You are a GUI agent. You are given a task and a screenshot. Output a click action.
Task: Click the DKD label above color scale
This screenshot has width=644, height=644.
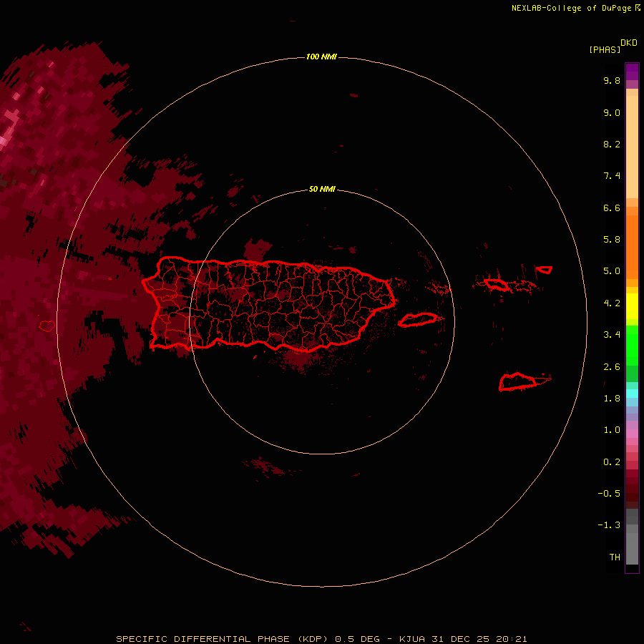(x=629, y=43)
